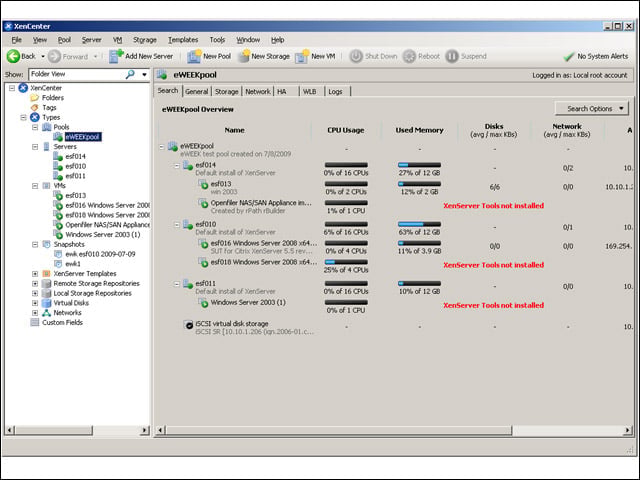This screenshot has height=480, width=640.
Task: Click the green Back arrow icon
Action: 13,56
